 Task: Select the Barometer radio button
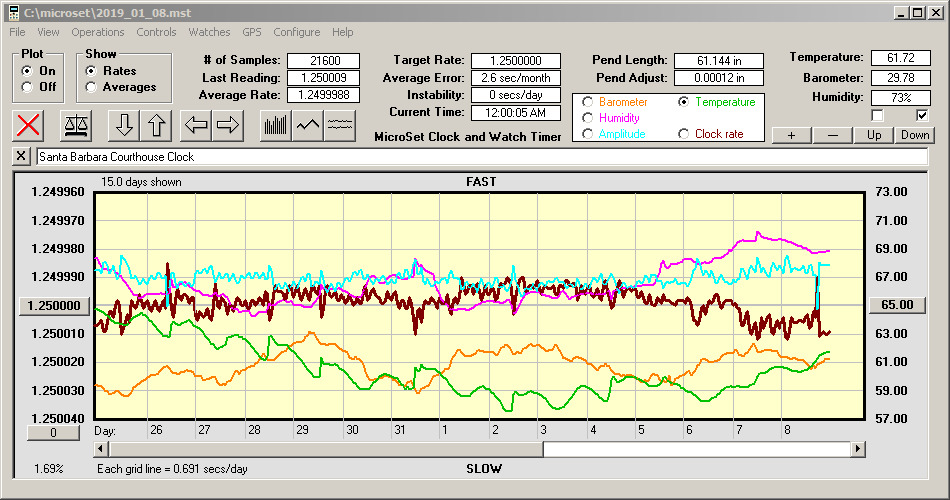tap(587, 102)
